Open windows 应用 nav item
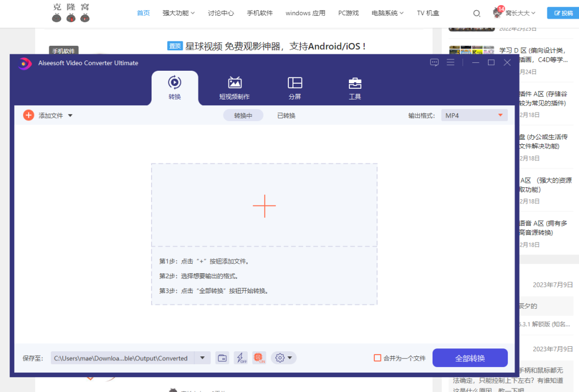 [x=305, y=13]
